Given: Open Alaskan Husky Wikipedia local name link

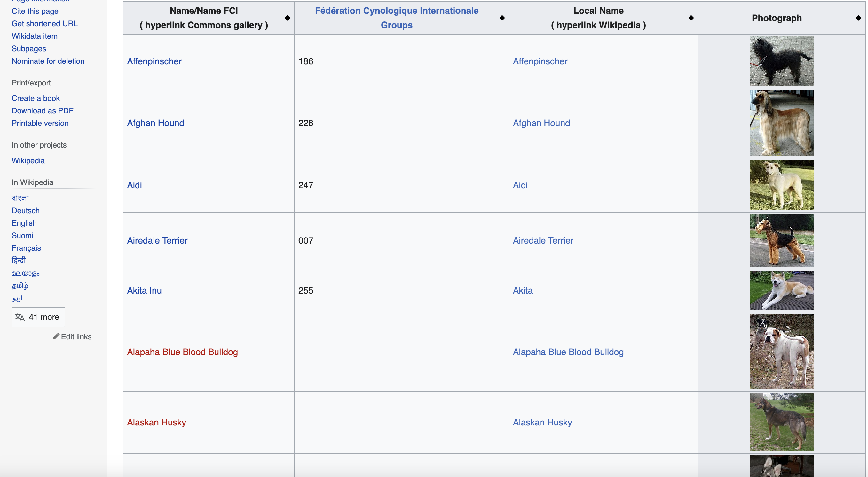Looking at the screenshot, I should [542, 422].
